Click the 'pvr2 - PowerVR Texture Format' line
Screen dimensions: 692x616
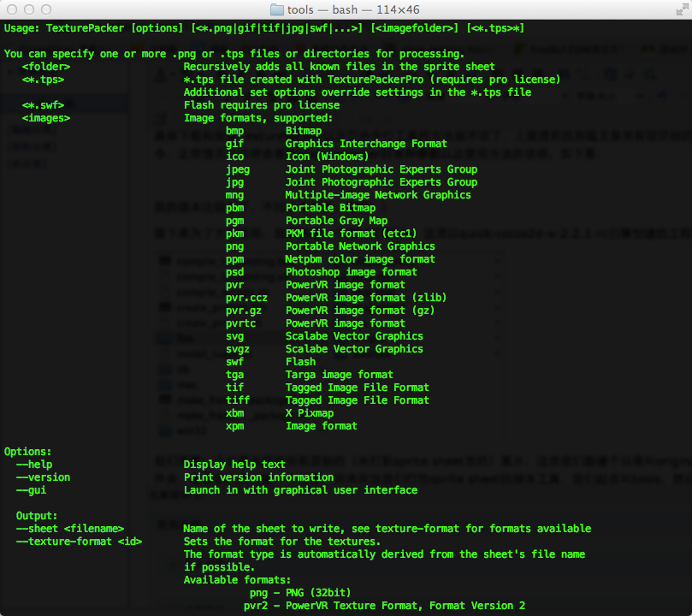click(384, 606)
